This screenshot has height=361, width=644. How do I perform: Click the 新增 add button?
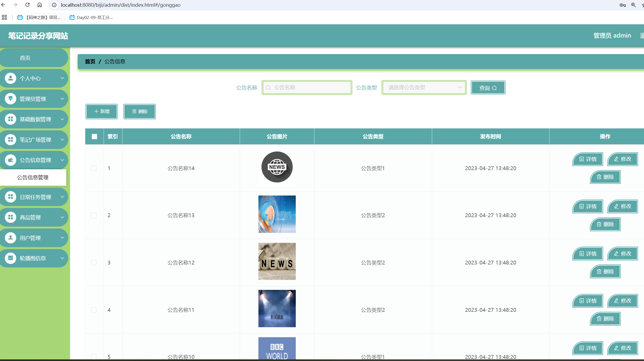[102, 111]
